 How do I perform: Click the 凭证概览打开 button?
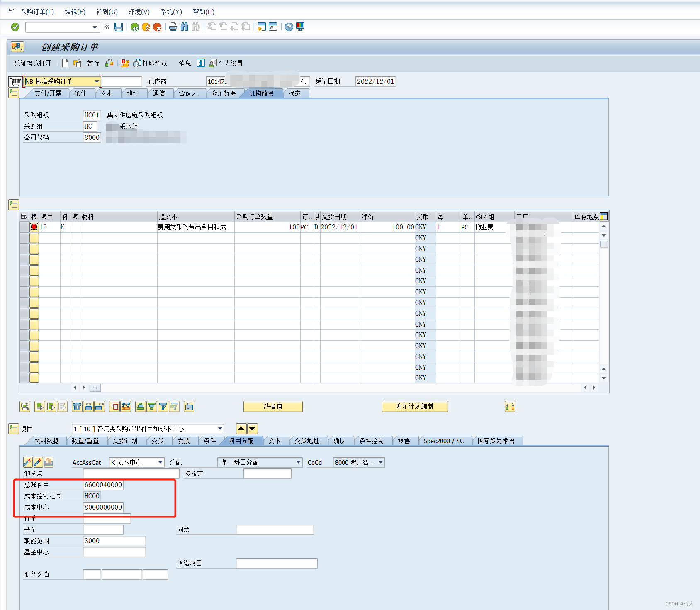(33, 63)
